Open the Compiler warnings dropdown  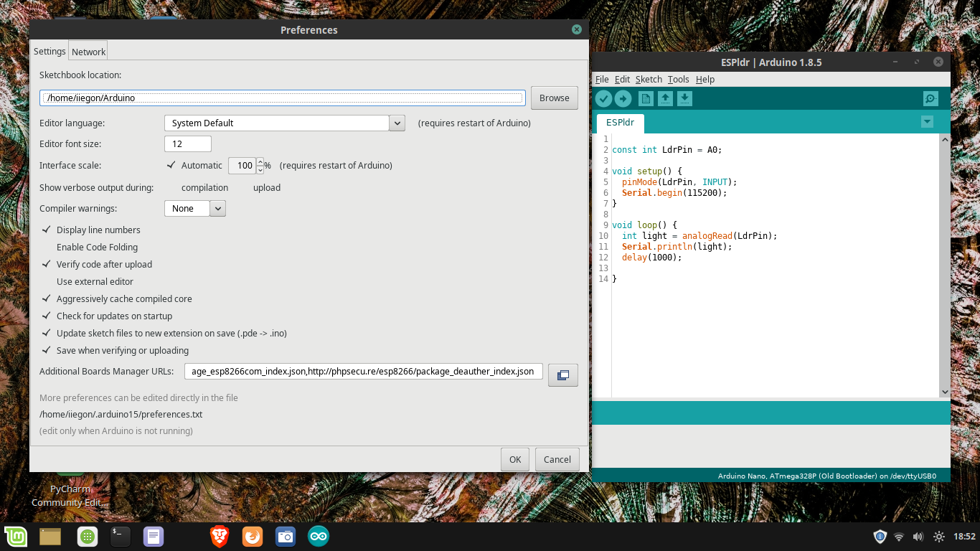(x=218, y=209)
